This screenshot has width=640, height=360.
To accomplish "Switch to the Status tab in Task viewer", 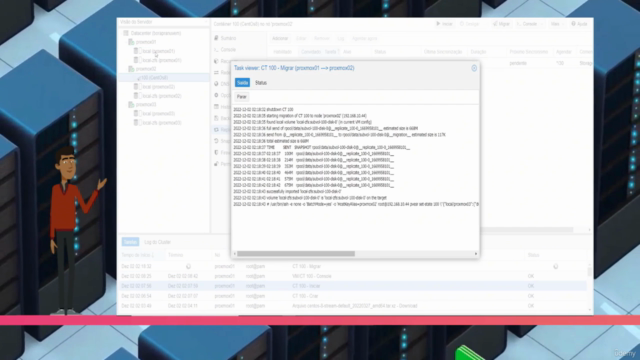I will [261, 83].
